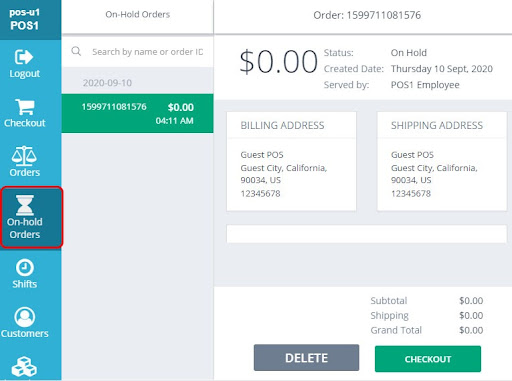Open the Checkout cart icon

click(x=25, y=107)
